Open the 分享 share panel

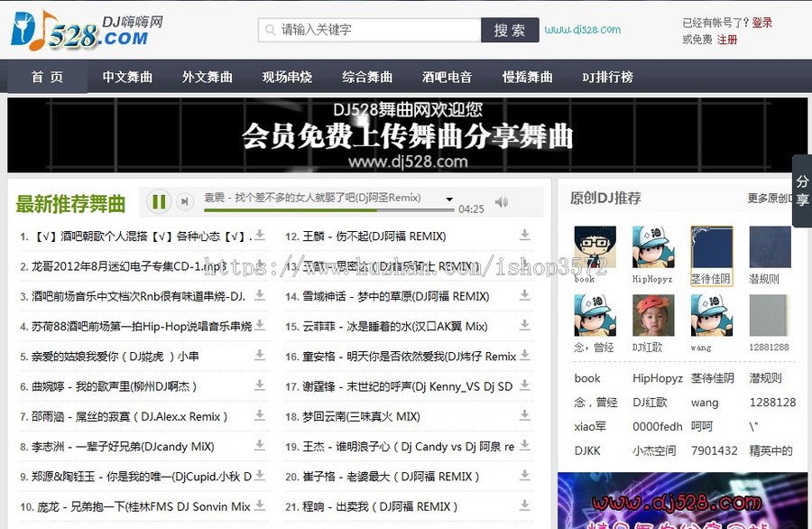pos(802,200)
